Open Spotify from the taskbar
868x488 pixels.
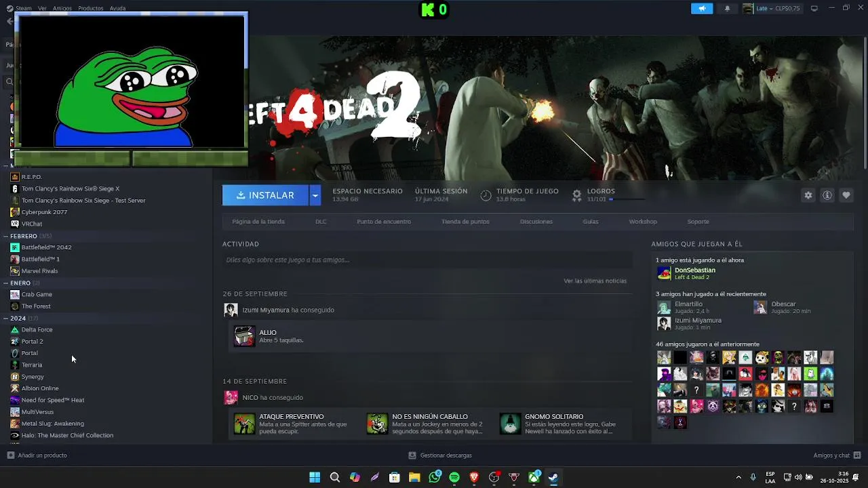coord(454,477)
